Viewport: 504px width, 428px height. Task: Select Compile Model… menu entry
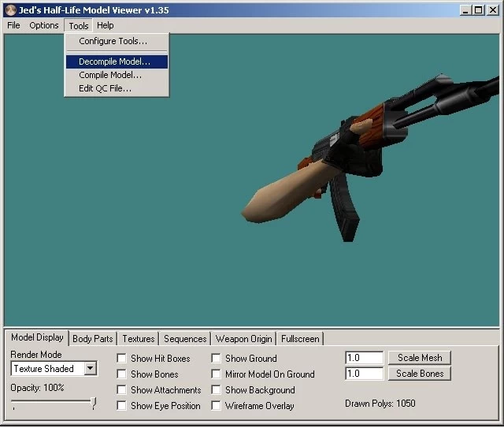click(x=117, y=76)
